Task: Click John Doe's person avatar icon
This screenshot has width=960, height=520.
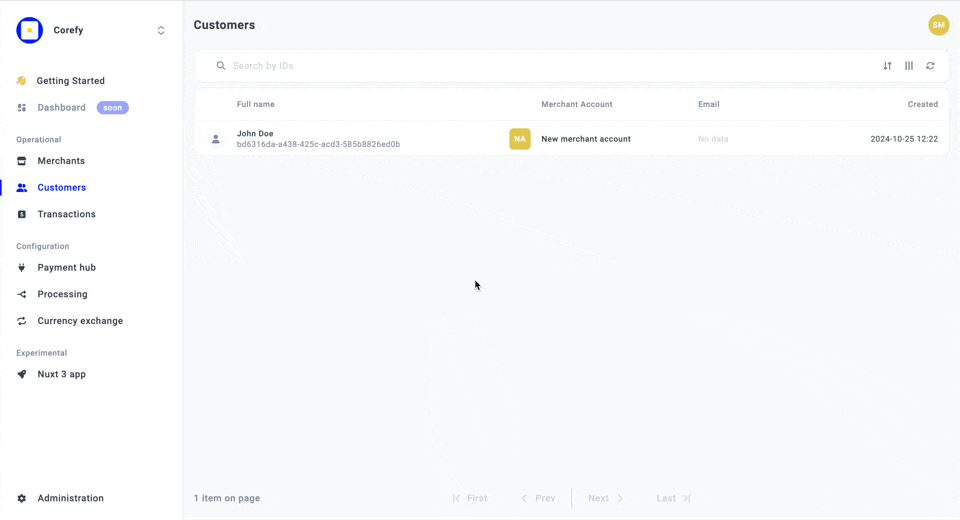Action: (216, 139)
